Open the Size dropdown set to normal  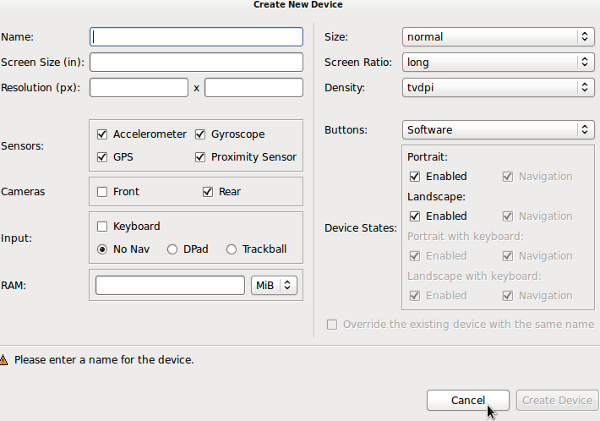[498, 37]
